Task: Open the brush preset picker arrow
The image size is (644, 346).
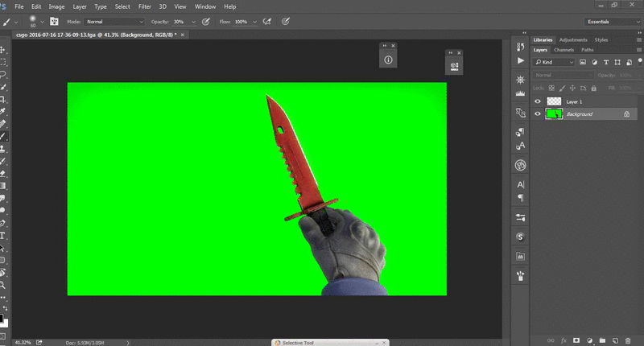Action: pyautogui.click(x=42, y=22)
